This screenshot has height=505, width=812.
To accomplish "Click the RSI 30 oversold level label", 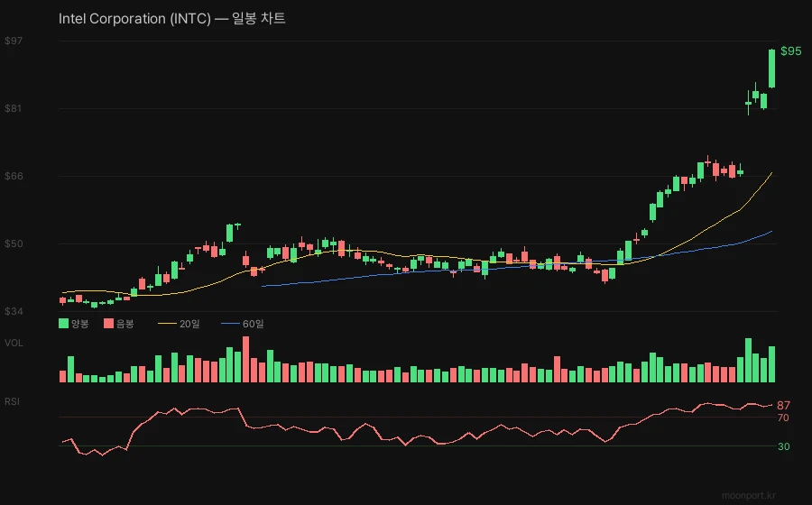I will pyautogui.click(x=783, y=446).
